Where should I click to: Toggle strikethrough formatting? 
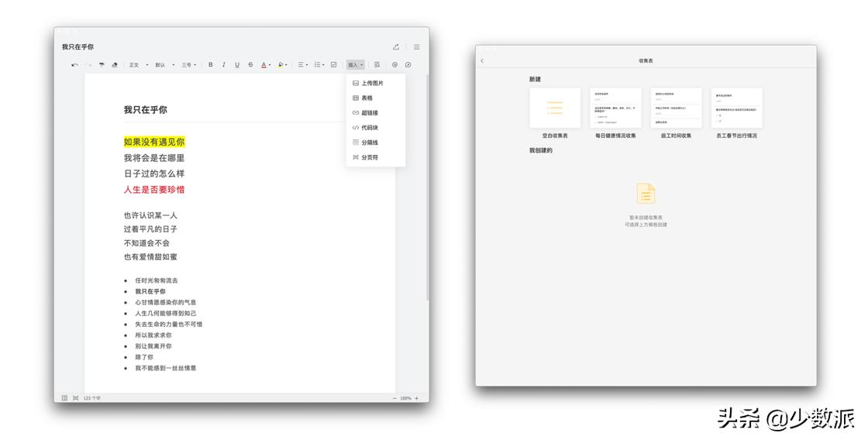click(x=250, y=65)
